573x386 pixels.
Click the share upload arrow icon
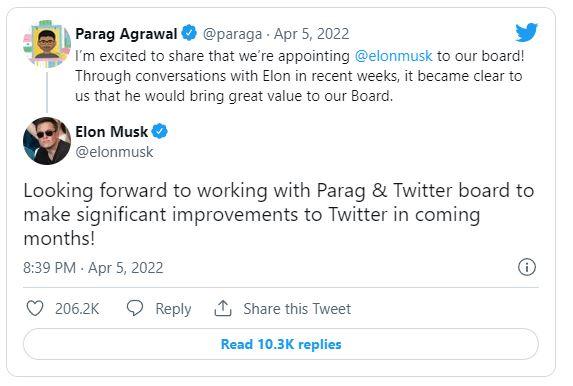[223, 309]
